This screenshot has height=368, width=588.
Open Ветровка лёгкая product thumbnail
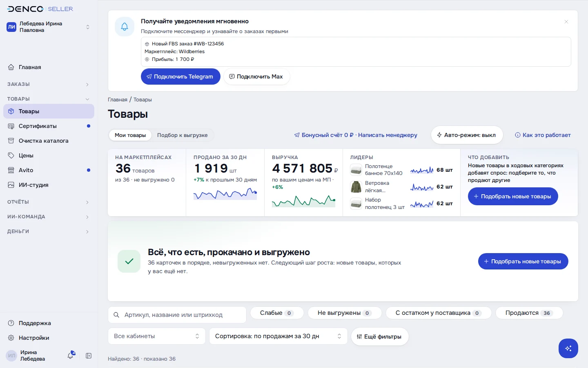tap(356, 186)
